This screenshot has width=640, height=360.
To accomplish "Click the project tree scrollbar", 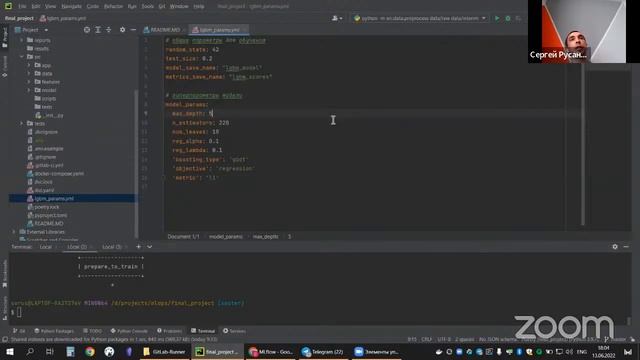I will (x=136, y=163).
